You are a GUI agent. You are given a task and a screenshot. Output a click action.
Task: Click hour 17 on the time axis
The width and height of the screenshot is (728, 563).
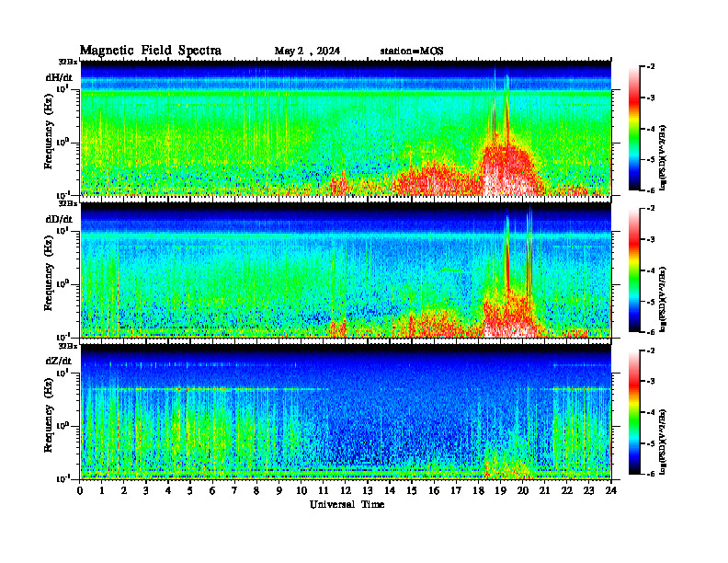coord(456,491)
